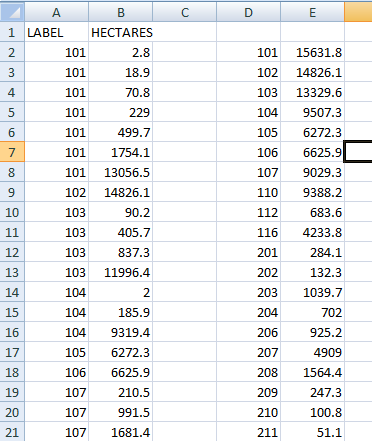Click cell D12 with label 201
This screenshot has width=372, height=441.
pos(249,252)
